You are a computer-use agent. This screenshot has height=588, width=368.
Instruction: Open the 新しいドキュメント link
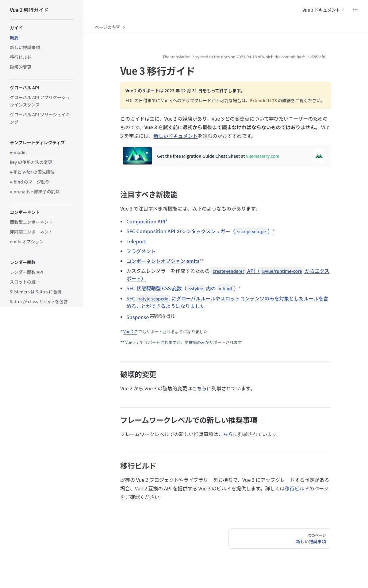(175, 136)
